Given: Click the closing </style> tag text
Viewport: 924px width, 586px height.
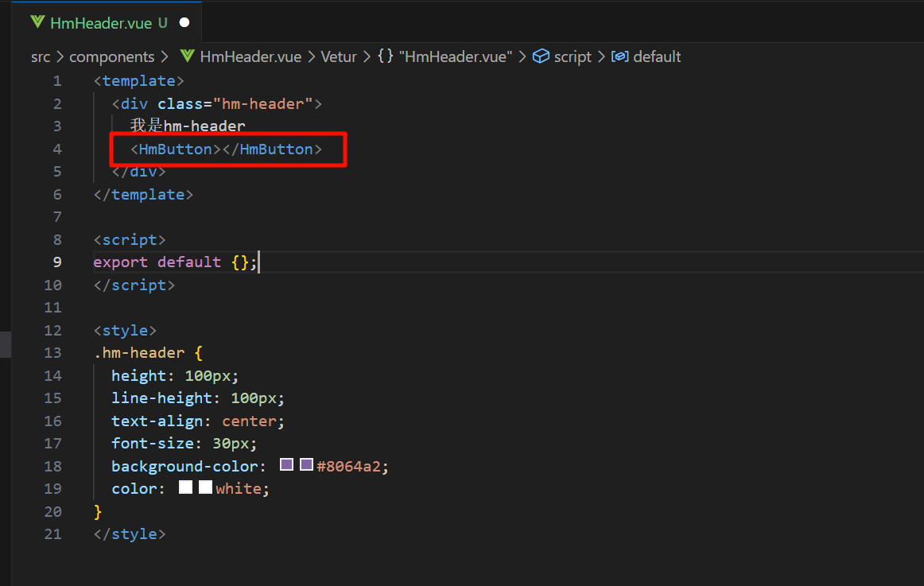Looking at the screenshot, I should (130, 534).
